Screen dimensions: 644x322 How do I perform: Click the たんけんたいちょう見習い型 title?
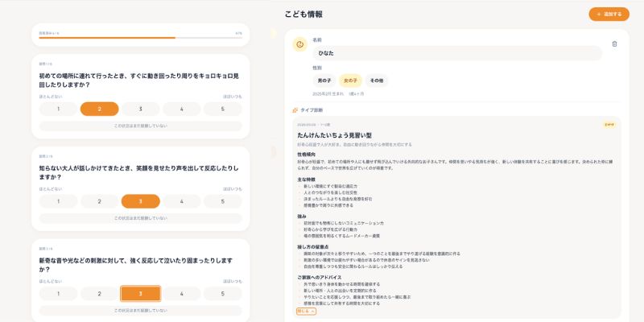click(334, 135)
